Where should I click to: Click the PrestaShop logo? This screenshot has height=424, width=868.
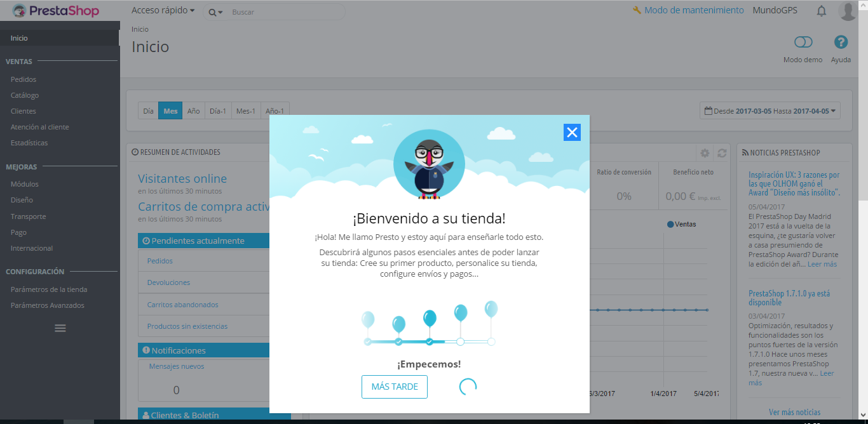(x=55, y=11)
